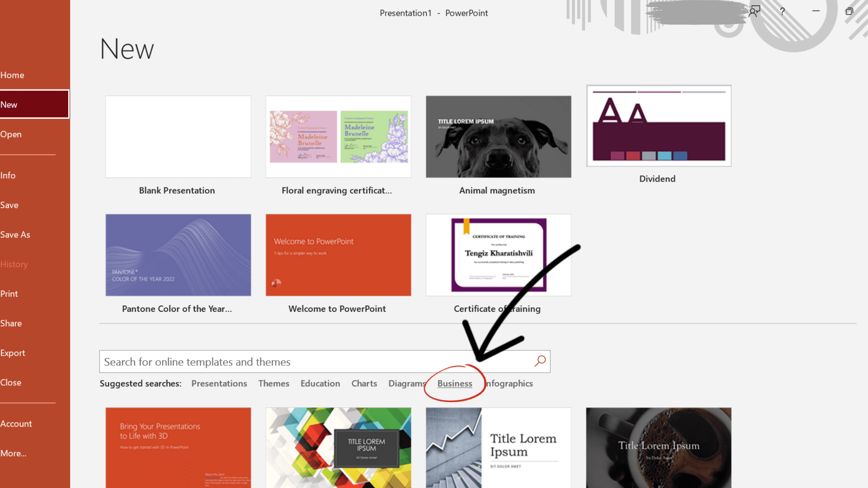Image resolution: width=868 pixels, height=488 pixels.
Task: Select the Dividend theme thumbnail
Action: [659, 126]
